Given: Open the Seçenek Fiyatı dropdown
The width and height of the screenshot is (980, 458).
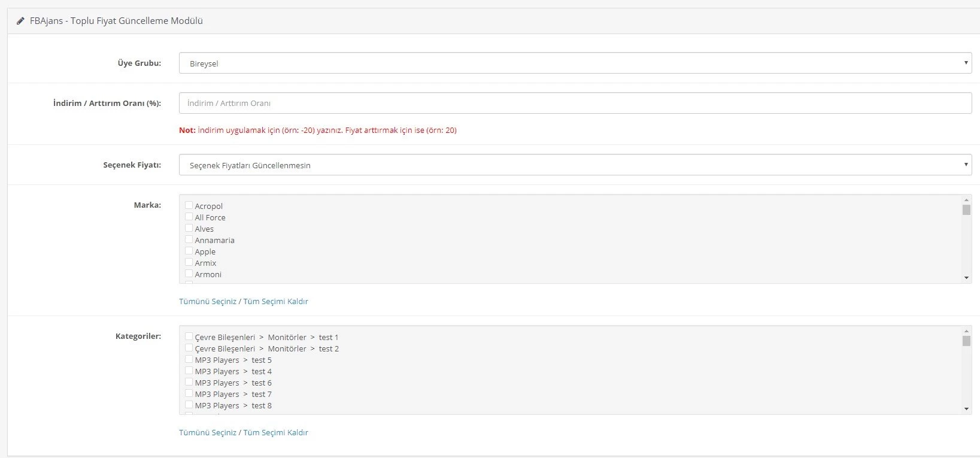Looking at the screenshot, I should pyautogui.click(x=575, y=165).
